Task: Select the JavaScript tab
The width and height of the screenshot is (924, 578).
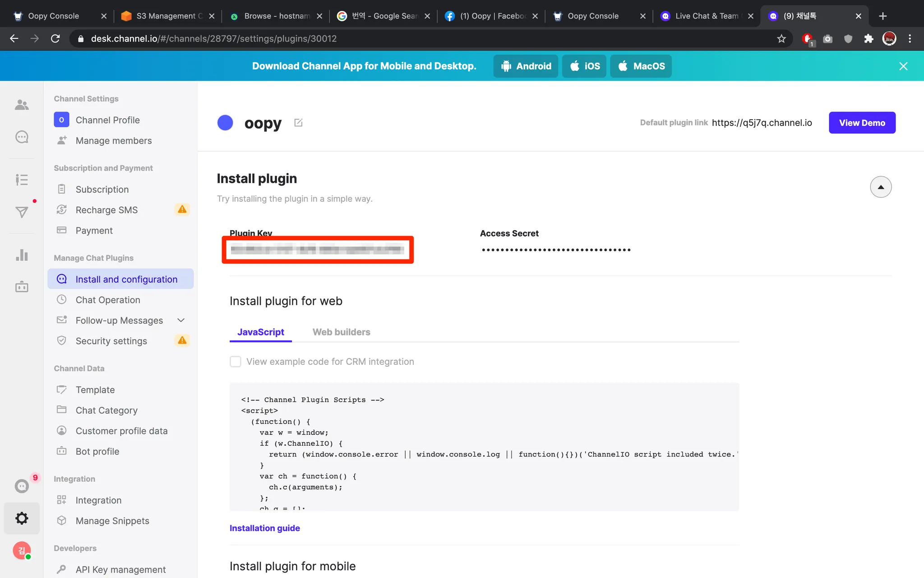Action: coord(260,332)
